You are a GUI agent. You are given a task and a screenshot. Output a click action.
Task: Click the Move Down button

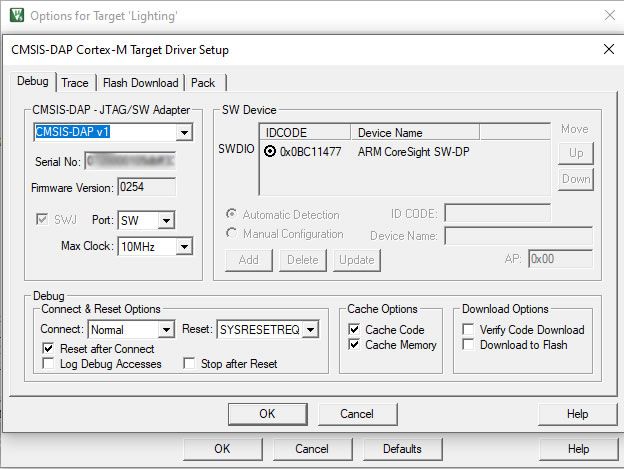pyautogui.click(x=576, y=179)
